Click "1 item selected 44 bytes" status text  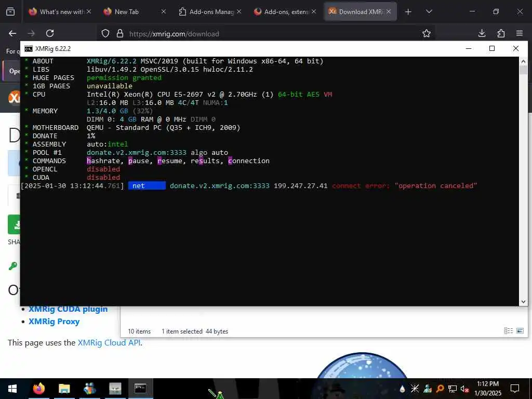(195, 331)
